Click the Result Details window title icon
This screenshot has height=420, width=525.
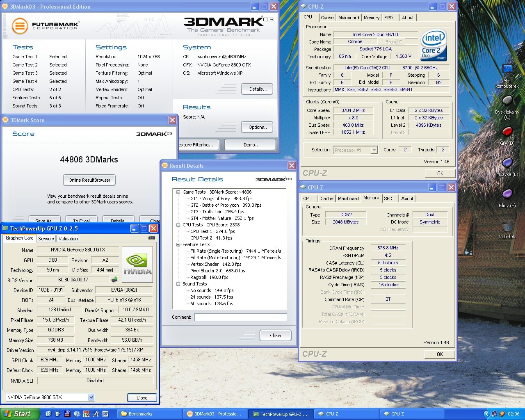click(x=165, y=165)
